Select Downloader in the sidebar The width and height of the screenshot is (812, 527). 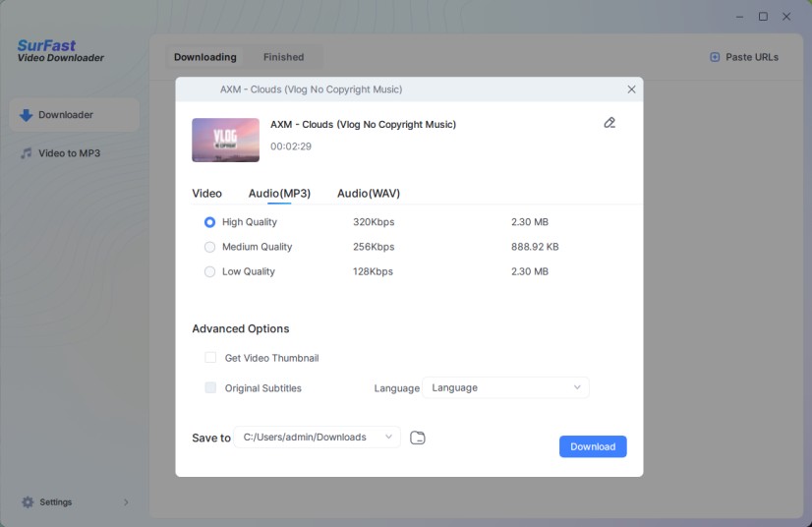tap(74, 115)
